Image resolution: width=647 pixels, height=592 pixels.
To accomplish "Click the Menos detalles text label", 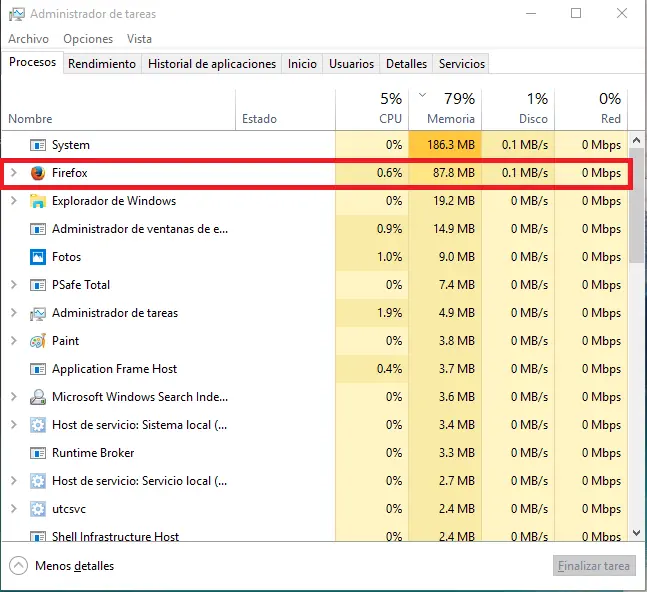I will [74, 566].
